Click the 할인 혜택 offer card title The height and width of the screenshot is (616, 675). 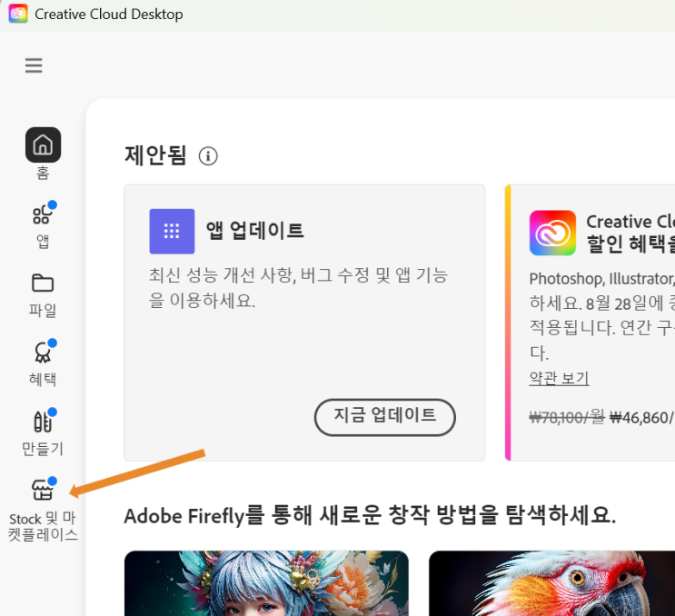point(630,233)
